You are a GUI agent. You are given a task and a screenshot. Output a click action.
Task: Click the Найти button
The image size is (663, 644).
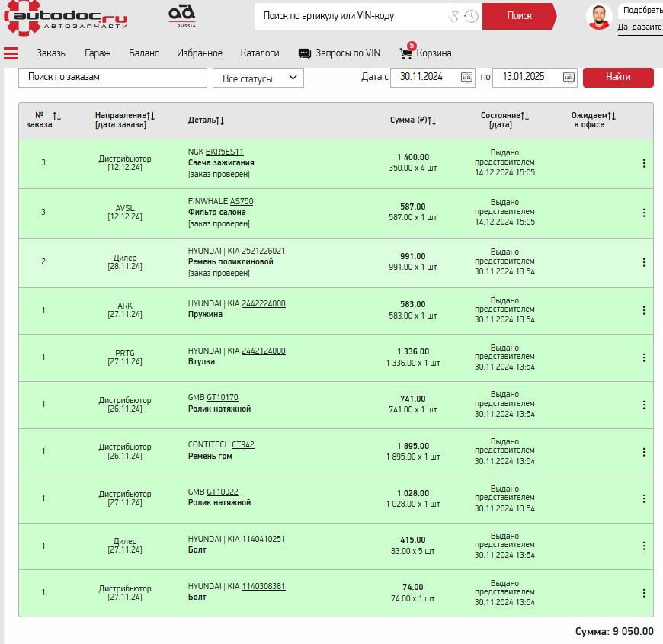click(618, 78)
